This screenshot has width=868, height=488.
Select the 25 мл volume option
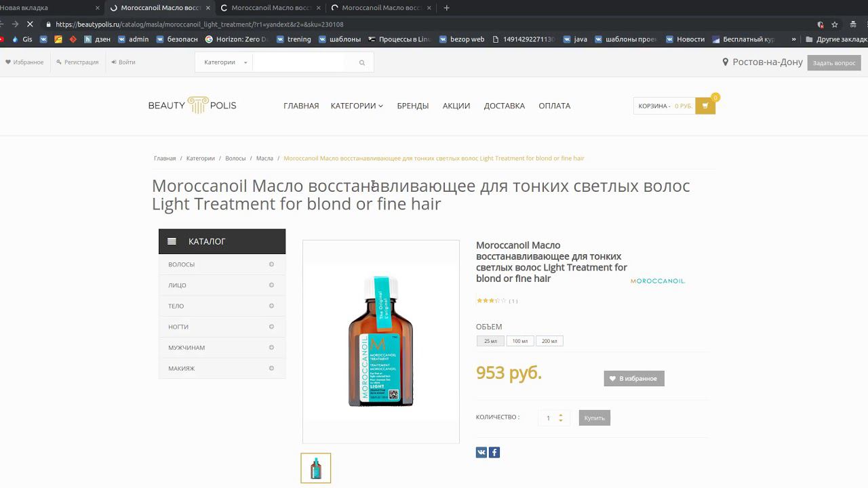pos(491,341)
